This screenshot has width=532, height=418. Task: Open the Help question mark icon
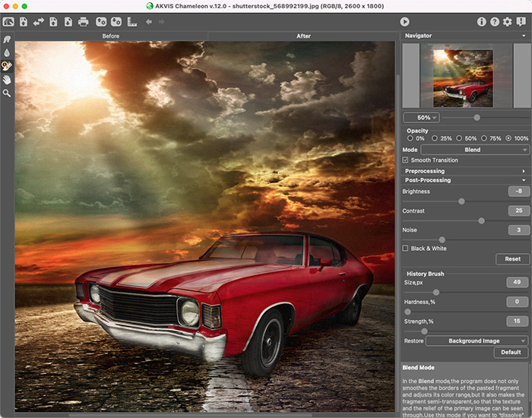click(494, 21)
